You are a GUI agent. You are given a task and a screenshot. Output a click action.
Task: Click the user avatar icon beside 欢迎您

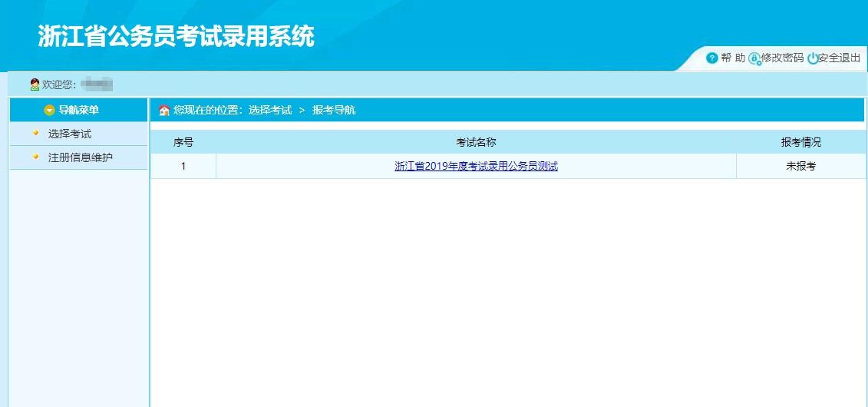point(35,84)
